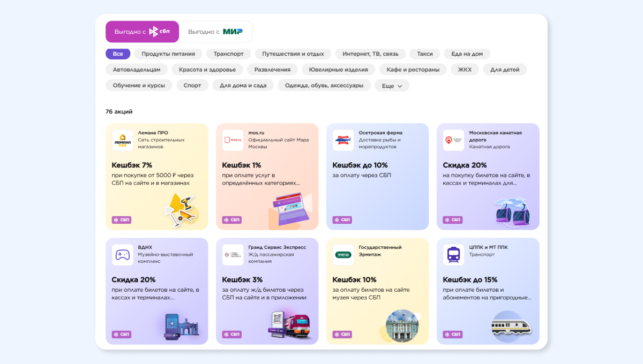Click the ВДНХ gamepad logo icon
The image size is (643, 364).
123,255
